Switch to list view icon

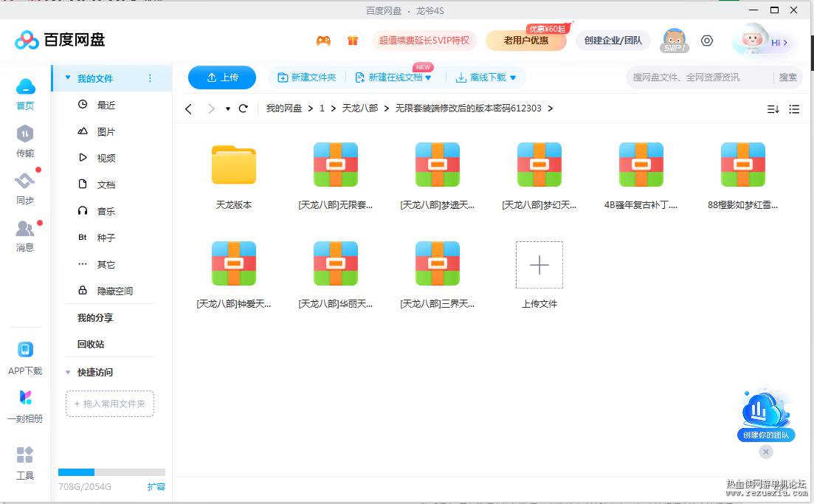[794, 109]
